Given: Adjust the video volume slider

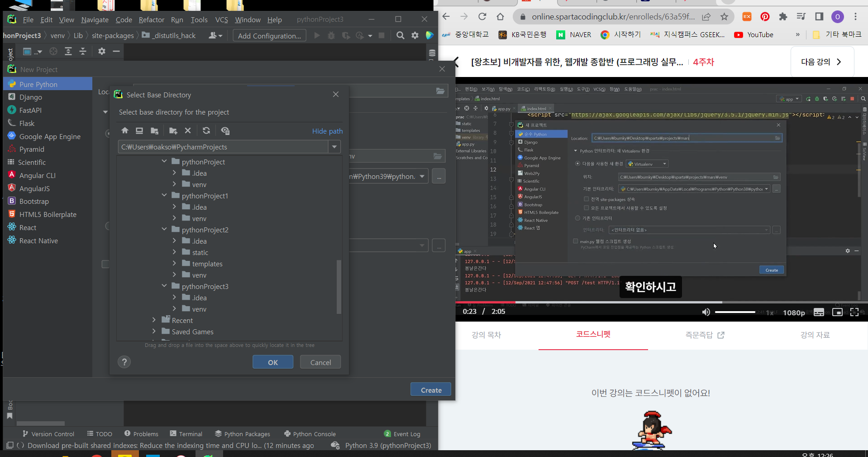Looking at the screenshot, I should 735,312.
